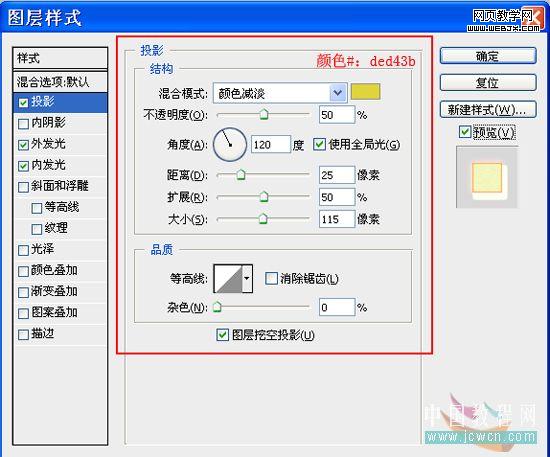Click the 杂色 noise slider handle
This screenshot has width=550, height=457.
[217, 307]
